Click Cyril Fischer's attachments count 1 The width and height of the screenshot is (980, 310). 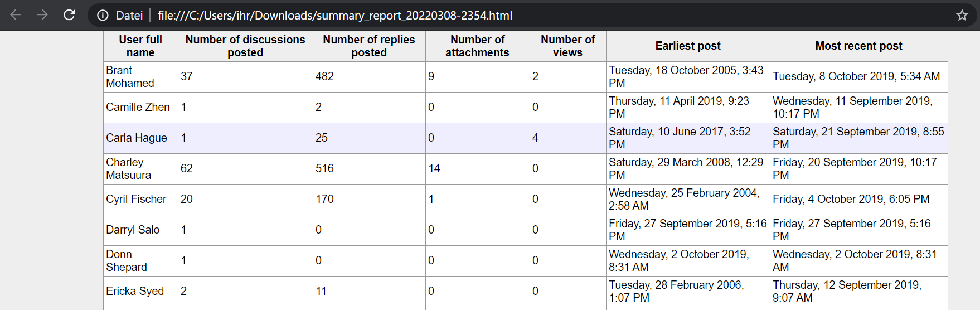[x=431, y=200]
